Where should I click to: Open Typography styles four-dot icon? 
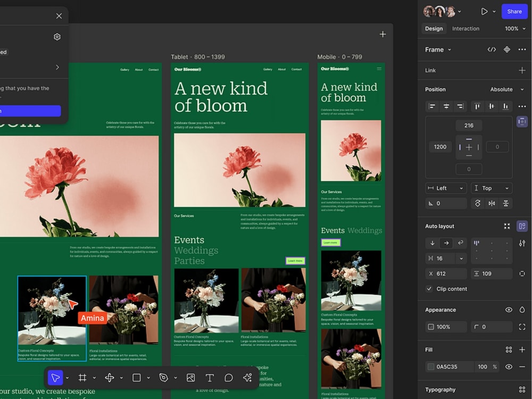(x=522, y=389)
